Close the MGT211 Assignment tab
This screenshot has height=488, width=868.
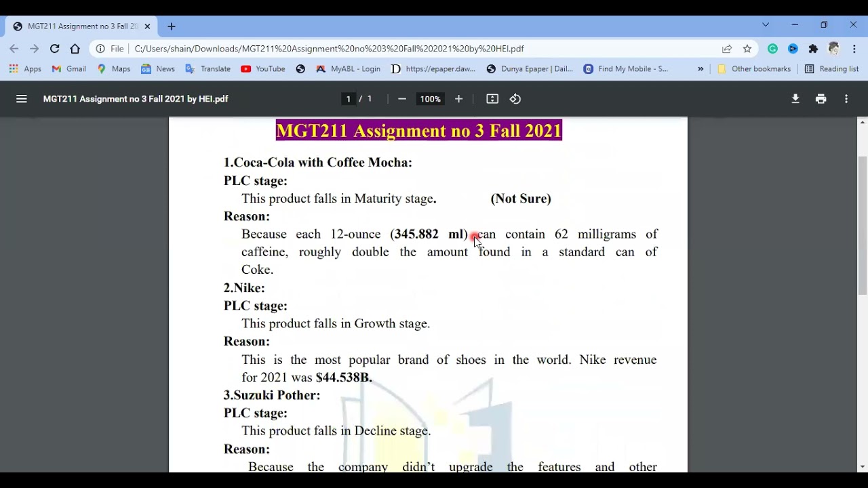point(147,26)
